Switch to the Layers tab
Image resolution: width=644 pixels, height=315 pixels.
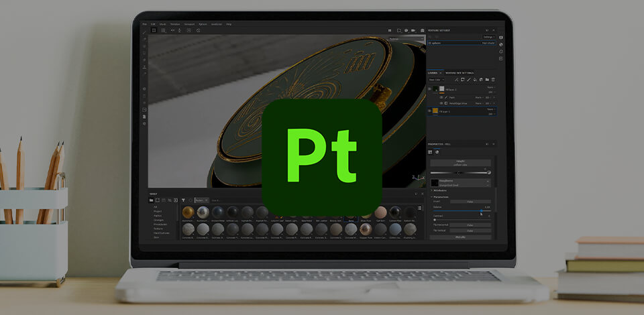433,73
